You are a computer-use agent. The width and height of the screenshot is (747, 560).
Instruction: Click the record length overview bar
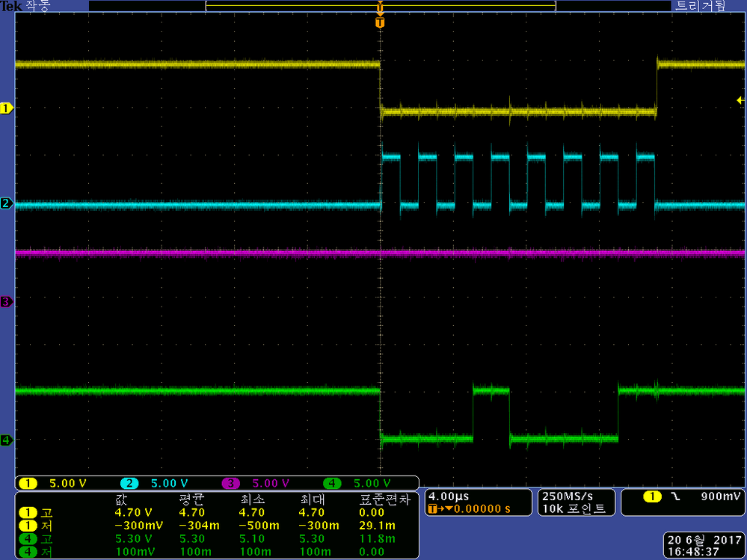coord(381,6)
